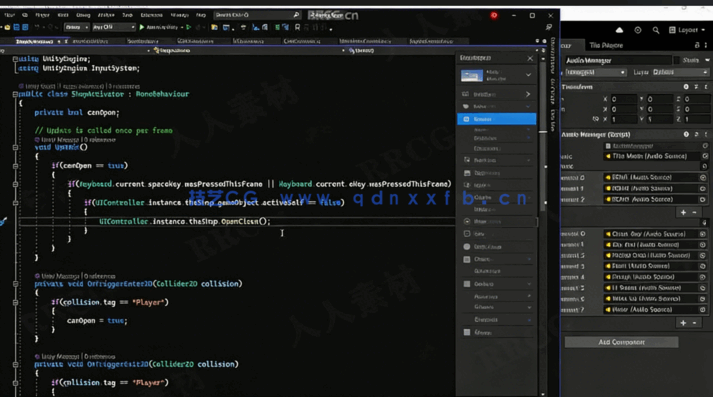Open the Project menu in Visual Studio
This screenshot has width=713, height=397.
click(x=42, y=15)
